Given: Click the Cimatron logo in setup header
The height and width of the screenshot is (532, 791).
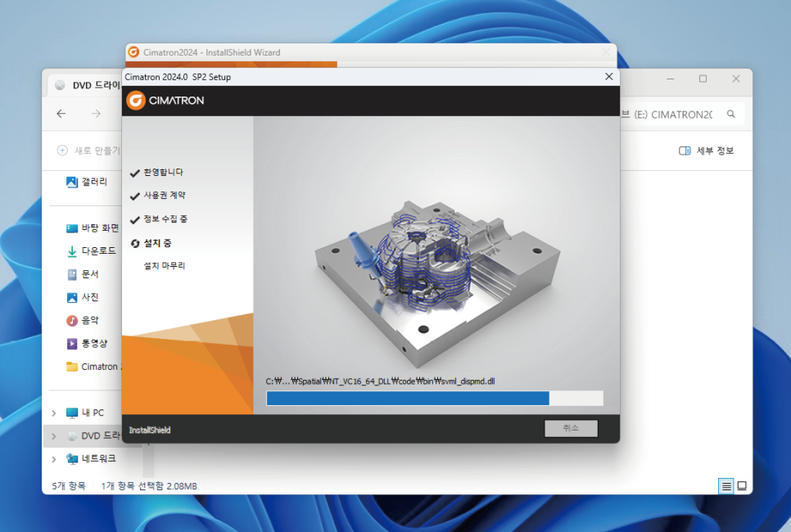Looking at the screenshot, I should [165, 101].
